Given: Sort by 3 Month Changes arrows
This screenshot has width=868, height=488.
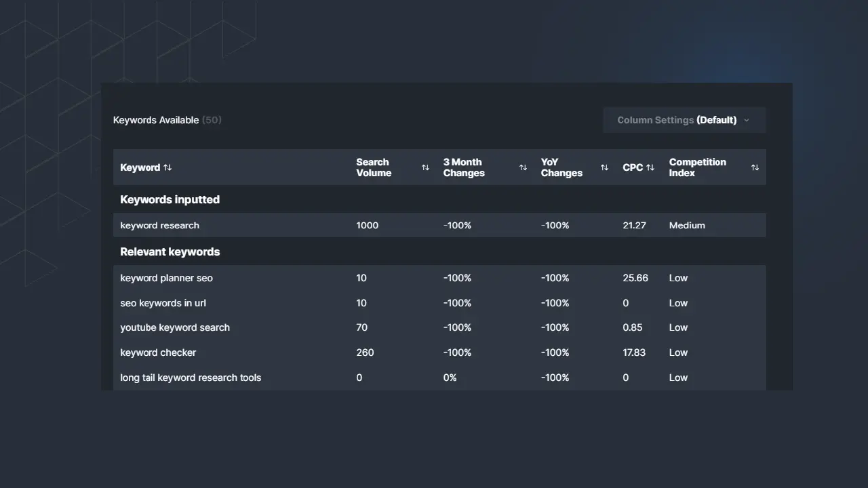Looking at the screenshot, I should coord(523,167).
